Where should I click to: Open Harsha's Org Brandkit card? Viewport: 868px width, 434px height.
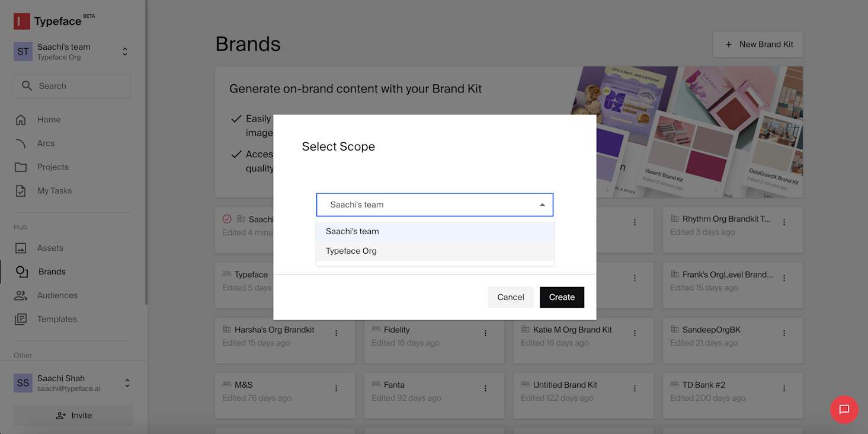pyautogui.click(x=285, y=340)
